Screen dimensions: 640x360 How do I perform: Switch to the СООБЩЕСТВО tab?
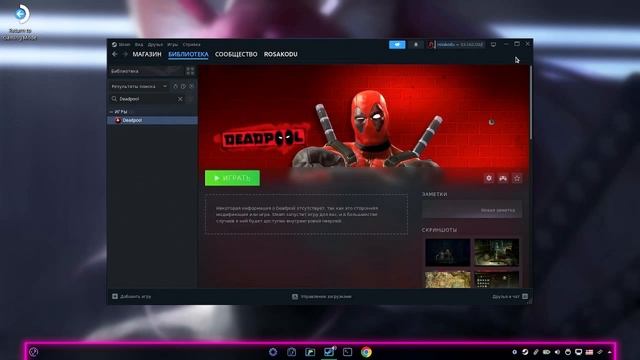point(236,54)
